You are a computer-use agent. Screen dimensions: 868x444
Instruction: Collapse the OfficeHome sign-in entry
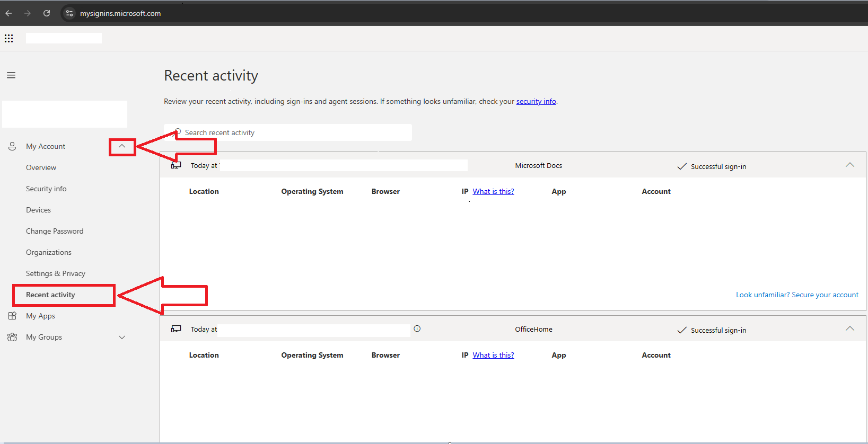pyautogui.click(x=850, y=329)
